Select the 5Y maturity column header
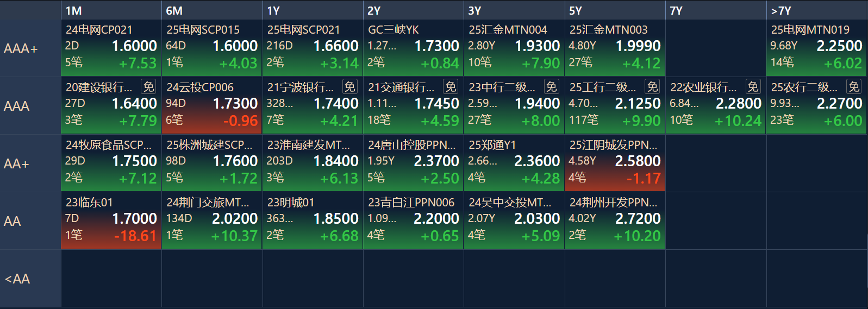The width and height of the screenshot is (868, 309). 615,10
